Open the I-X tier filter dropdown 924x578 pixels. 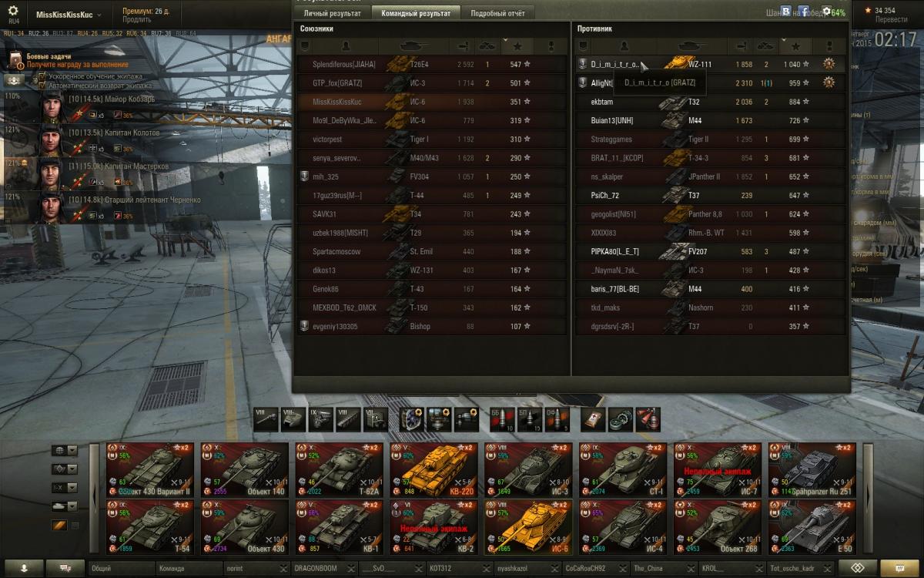pyautogui.click(x=65, y=487)
